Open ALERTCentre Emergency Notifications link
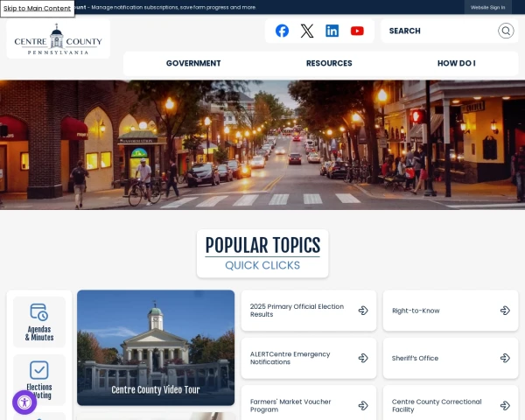Image resolution: width=525 pixels, height=420 pixels. (x=309, y=358)
